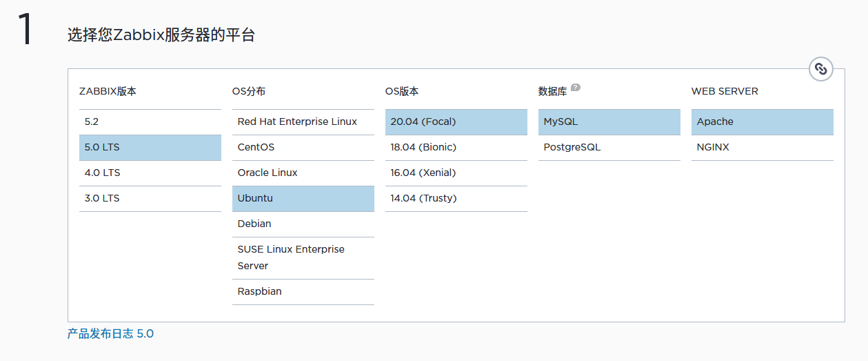Select Zabbix version 3.0 LTS
Viewport: 868px width, 361px height.
(150, 198)
